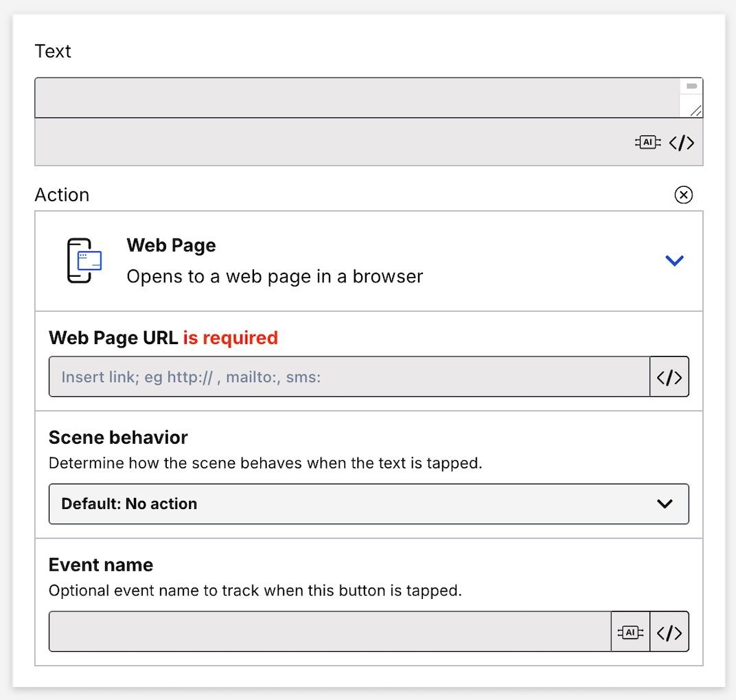Click the "Web Page URL is required" label
Viewport: 736px width, 700px height.
click(163, 338)
